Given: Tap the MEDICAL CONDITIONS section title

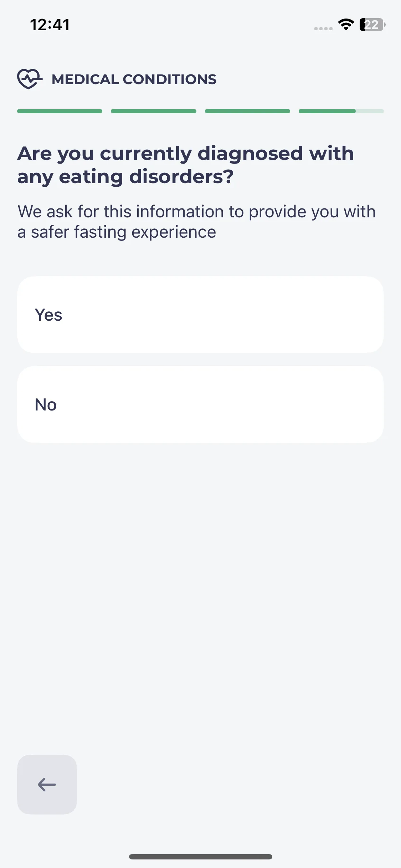Looking at the screenshot, I should 134,79.
